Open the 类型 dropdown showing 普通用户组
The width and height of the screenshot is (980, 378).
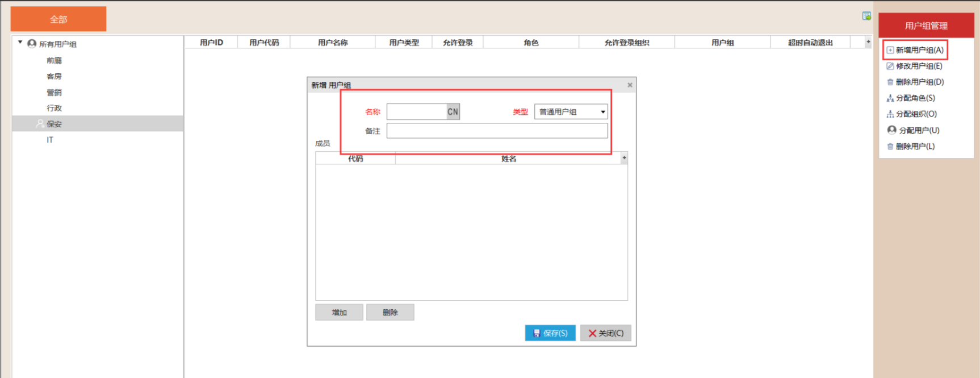pos(571,111)
